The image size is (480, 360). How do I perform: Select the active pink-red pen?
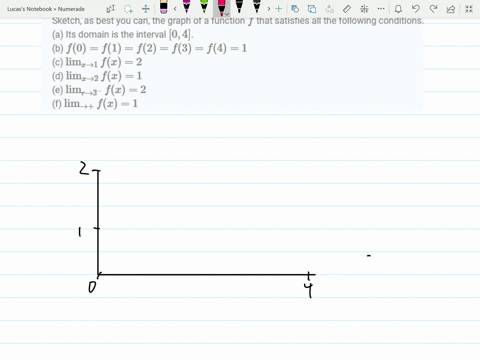click(x=221, y=7)
